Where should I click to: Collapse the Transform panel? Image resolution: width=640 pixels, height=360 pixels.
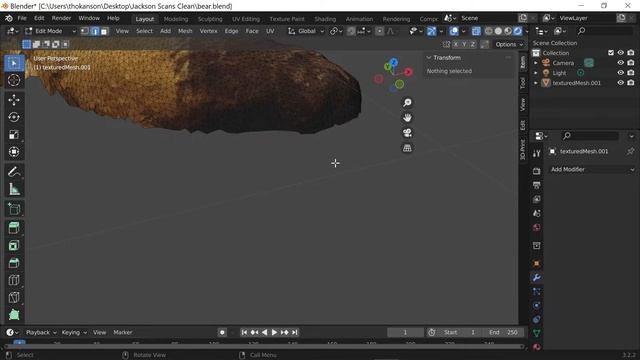(x=429, y=58)
